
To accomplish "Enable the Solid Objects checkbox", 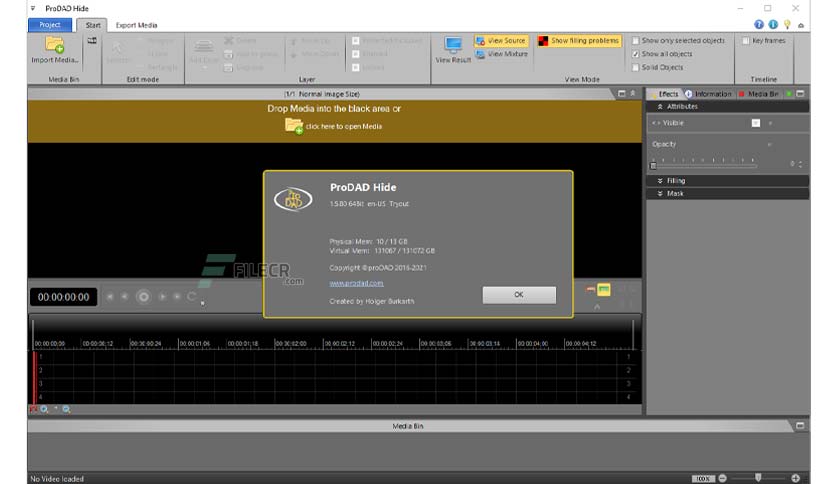I will pos(636,67).
